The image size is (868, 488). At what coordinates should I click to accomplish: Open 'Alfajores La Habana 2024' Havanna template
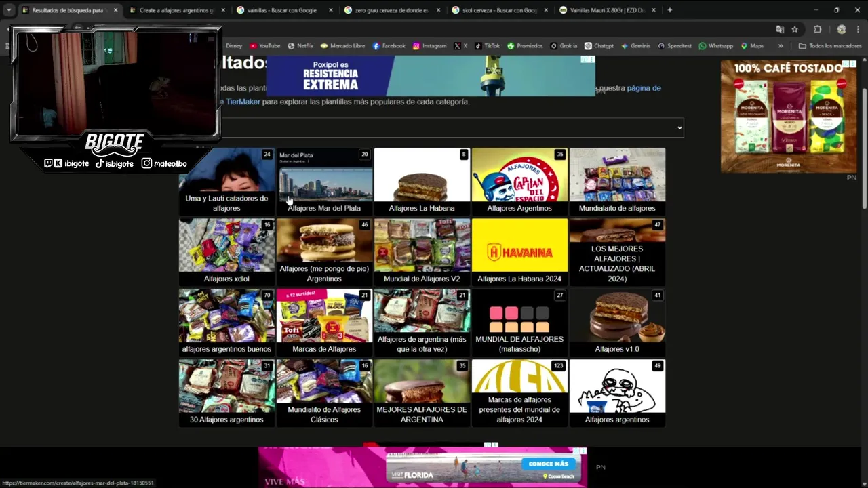coord(519,251)
